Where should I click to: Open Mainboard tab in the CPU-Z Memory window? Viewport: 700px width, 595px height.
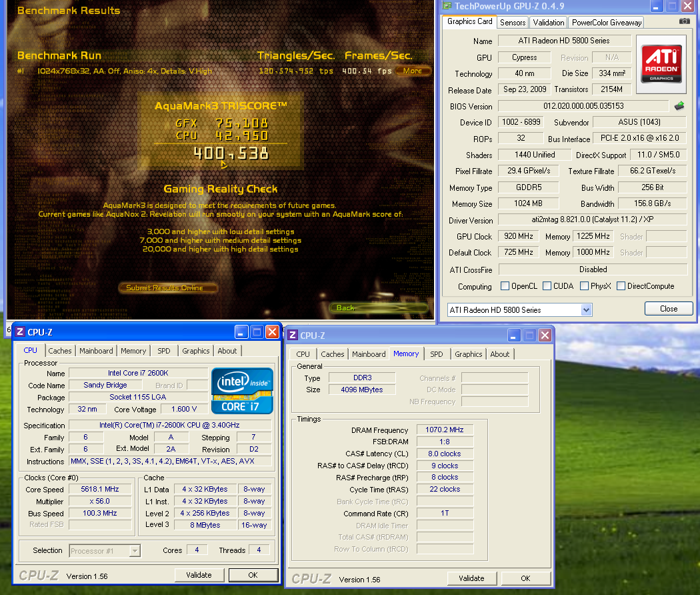click(369, 354)
